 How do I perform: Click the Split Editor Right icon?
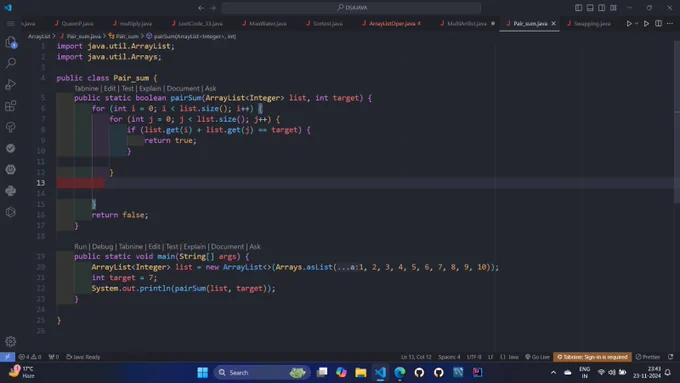[658, 23]
